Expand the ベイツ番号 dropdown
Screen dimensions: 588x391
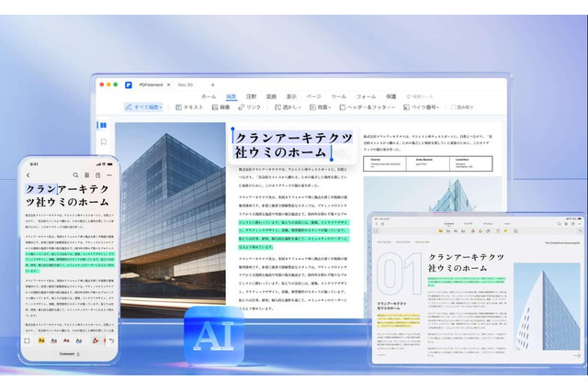click(421, 107)
